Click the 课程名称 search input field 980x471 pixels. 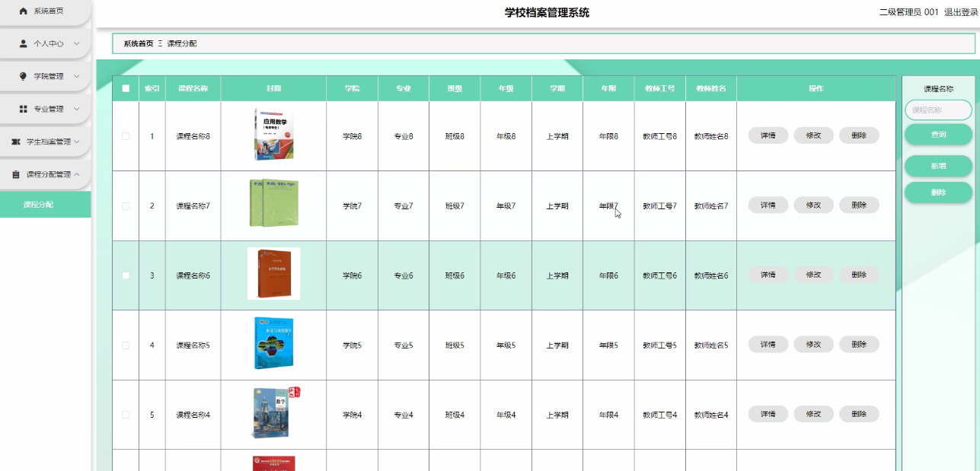coord(938,110)
